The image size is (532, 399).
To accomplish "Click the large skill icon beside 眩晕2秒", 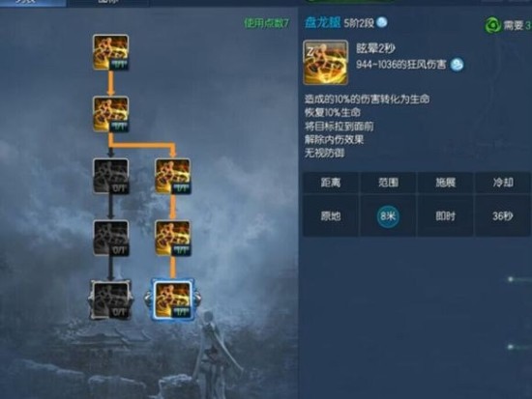I will tap(325, 63).
